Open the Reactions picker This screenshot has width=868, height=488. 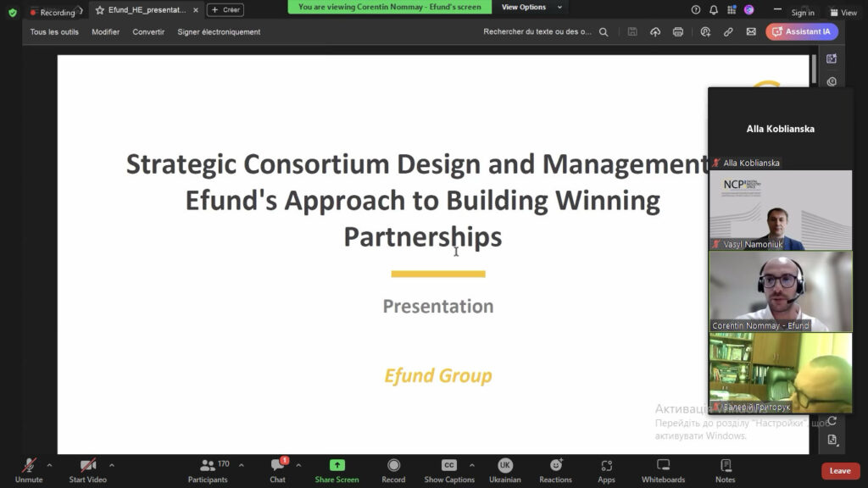555,470
